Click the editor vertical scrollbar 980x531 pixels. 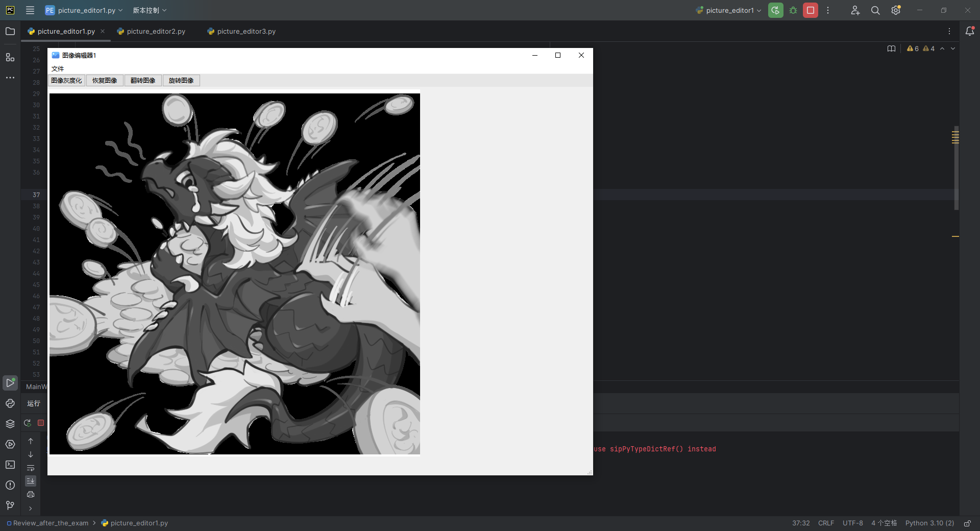point(957,167)
